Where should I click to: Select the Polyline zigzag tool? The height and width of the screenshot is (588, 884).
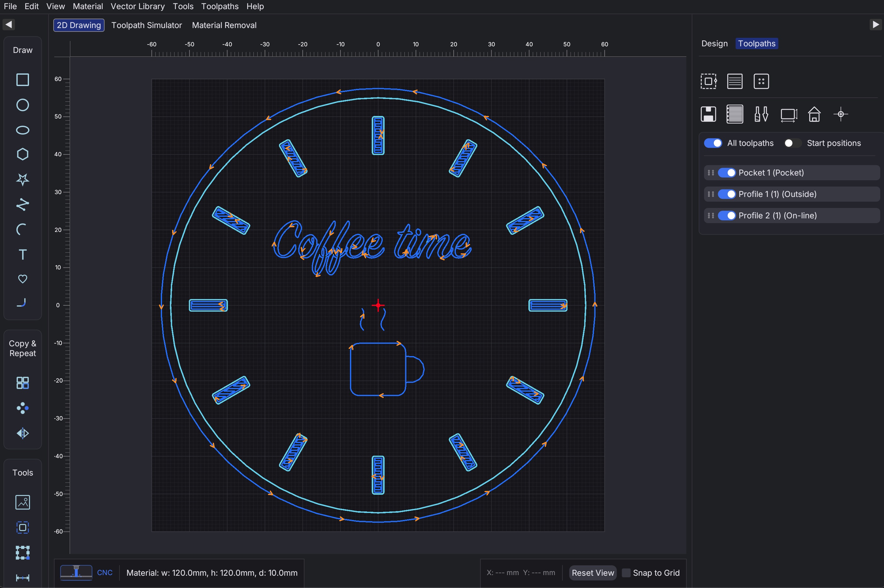point(22,205)
